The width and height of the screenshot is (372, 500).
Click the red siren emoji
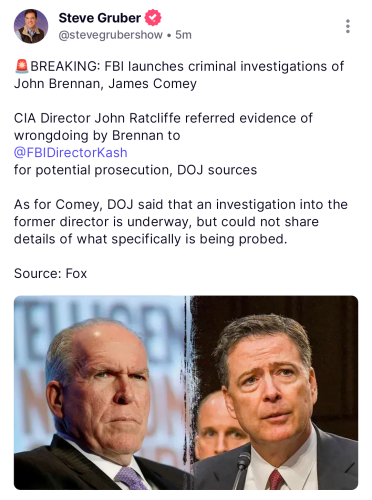click(x=22, y=66)
